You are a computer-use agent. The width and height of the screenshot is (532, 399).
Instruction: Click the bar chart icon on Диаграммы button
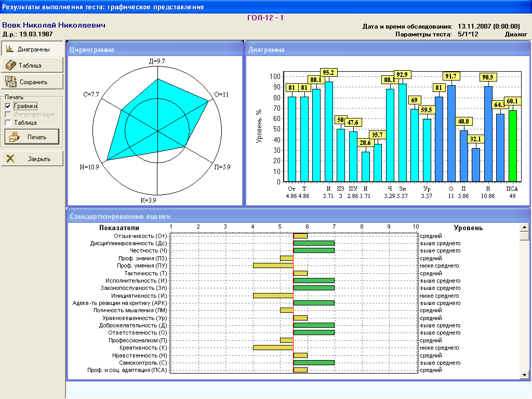tap(10, 49)
